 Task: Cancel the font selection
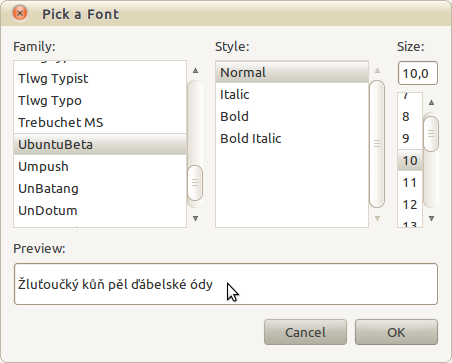click(x=305, y=332)
